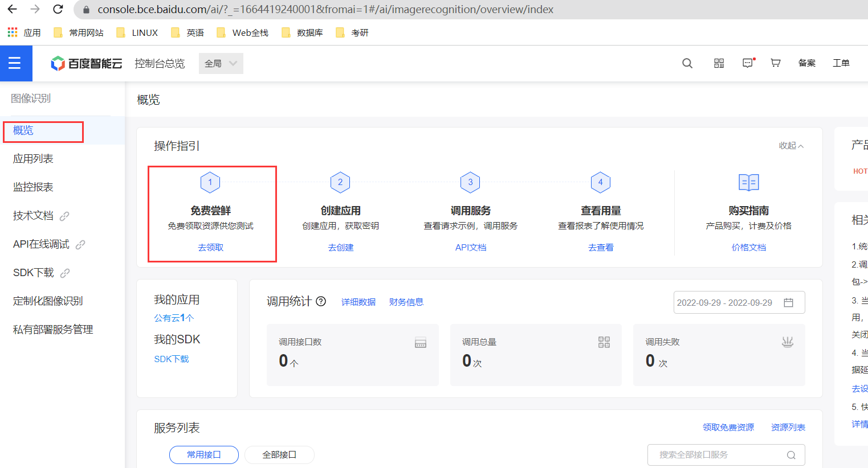
Task: Open the browser 应用 apps shortcut
Action: (x=24, y=32)
